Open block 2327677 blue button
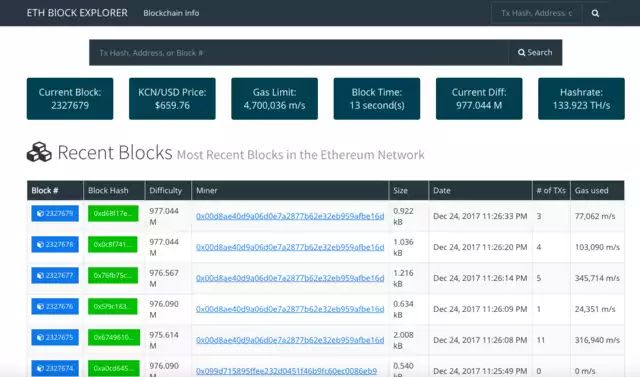Image resolution: width=640 pixels, height=377 pixels. tap(55, 275)
